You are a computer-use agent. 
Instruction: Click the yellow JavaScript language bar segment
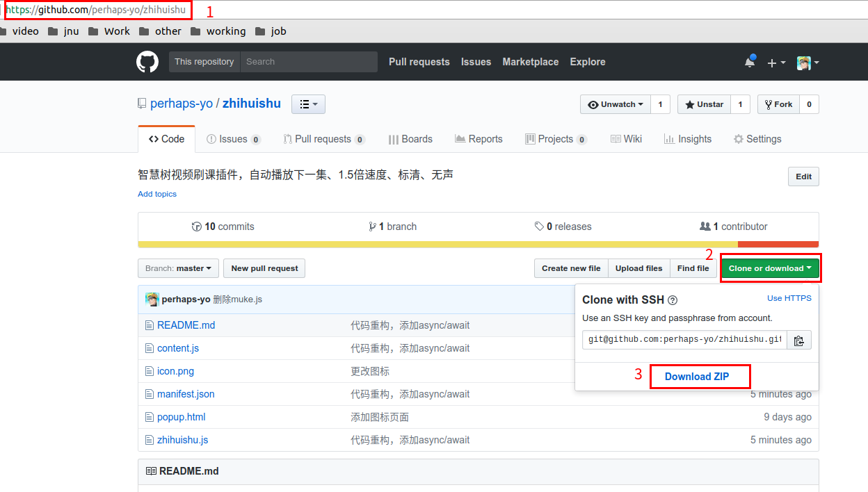(438, 244)
